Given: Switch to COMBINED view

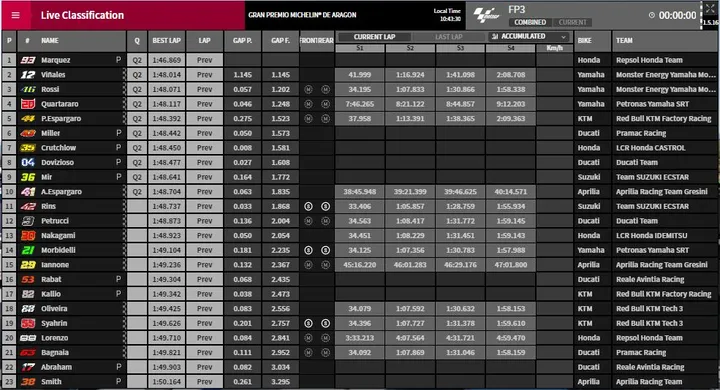Looking at the screenshot, I should point(530,22).
